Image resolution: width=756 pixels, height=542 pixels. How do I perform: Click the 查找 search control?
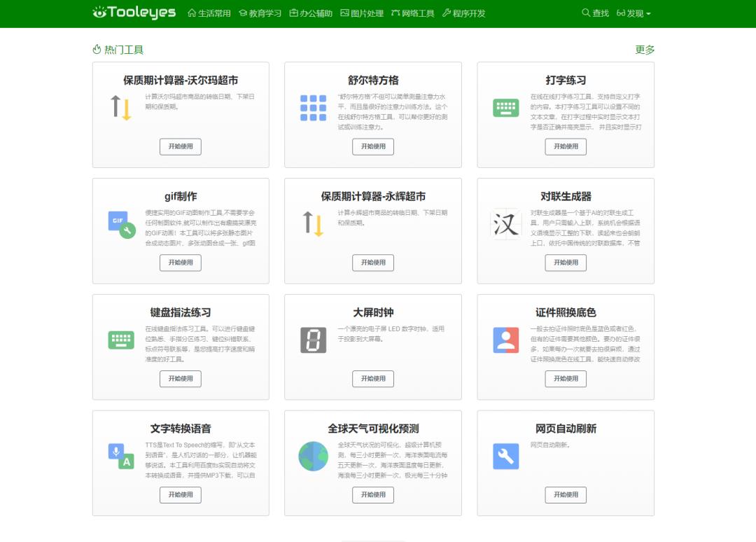click(x=596, y=13)
